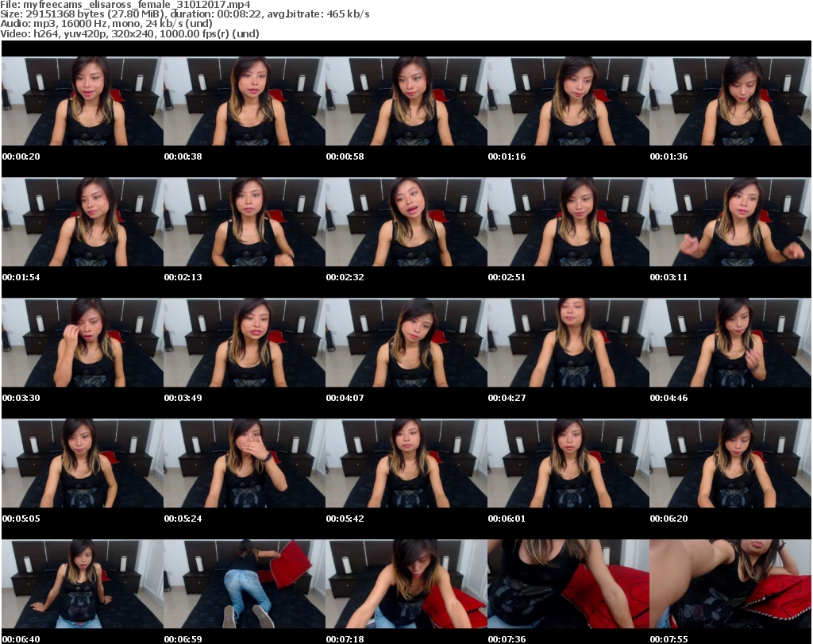Pick the frame stamped 00:01:36
813x644 pixels.
pos(730,101)
